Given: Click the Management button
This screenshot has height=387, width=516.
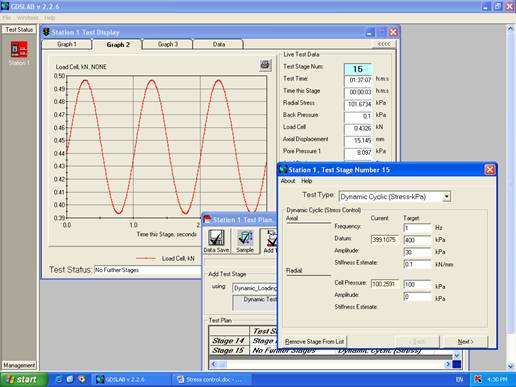Looking at the screenshot, I should coord(19,365).
